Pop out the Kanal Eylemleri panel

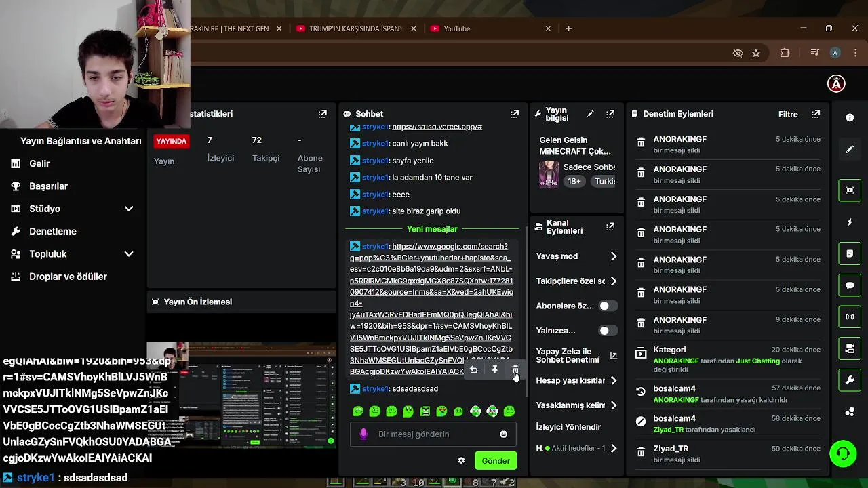(x=610, y=226)
